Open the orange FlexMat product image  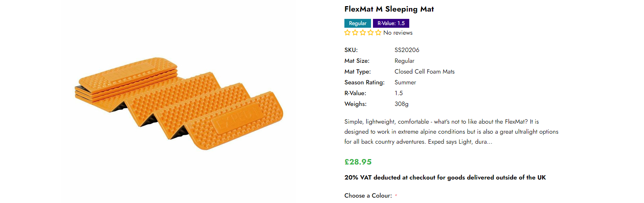click(179, 103)
